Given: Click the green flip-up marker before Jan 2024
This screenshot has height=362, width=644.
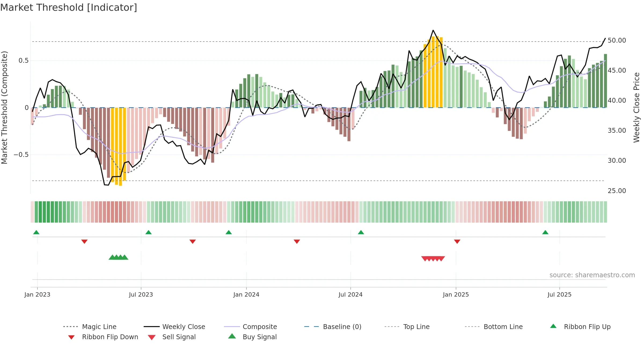Looking at the screenshot, I should click(x=229, y=232).
